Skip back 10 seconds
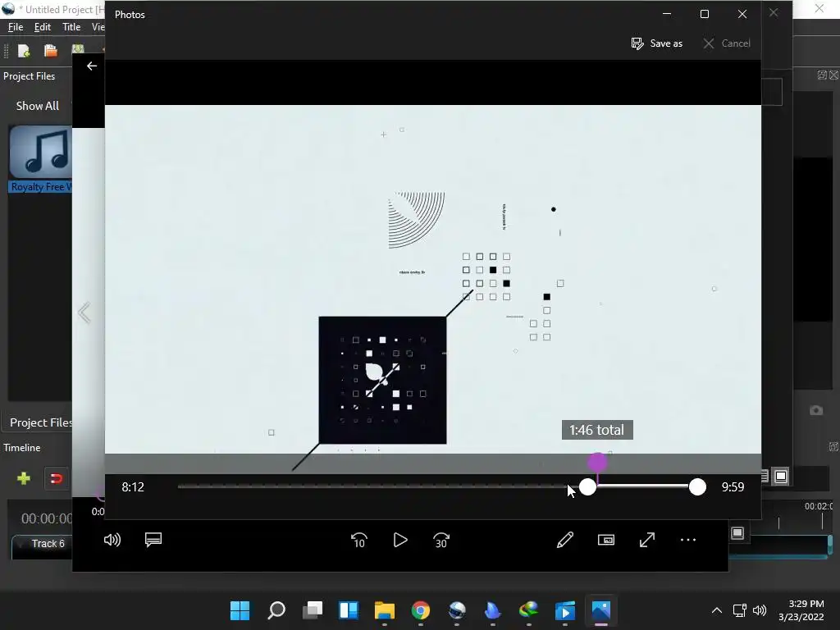 click(359, 540)
